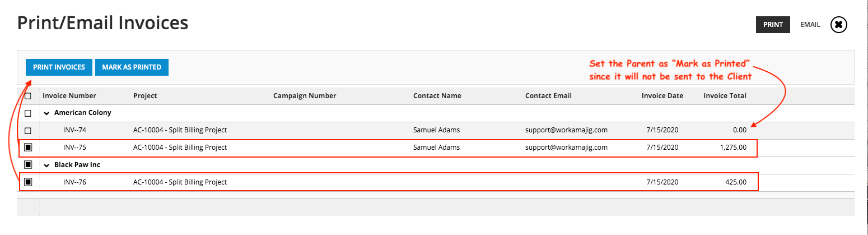The image size is (868, 235).
Task: Click the project cell in INV--74 row
Action: (x=180, y=130)
